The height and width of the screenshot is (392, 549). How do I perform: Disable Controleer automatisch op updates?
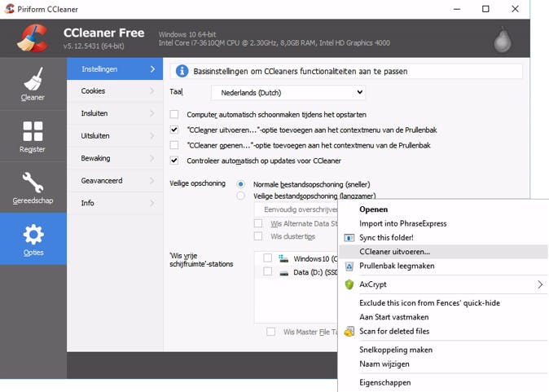[x=174, y=161]
